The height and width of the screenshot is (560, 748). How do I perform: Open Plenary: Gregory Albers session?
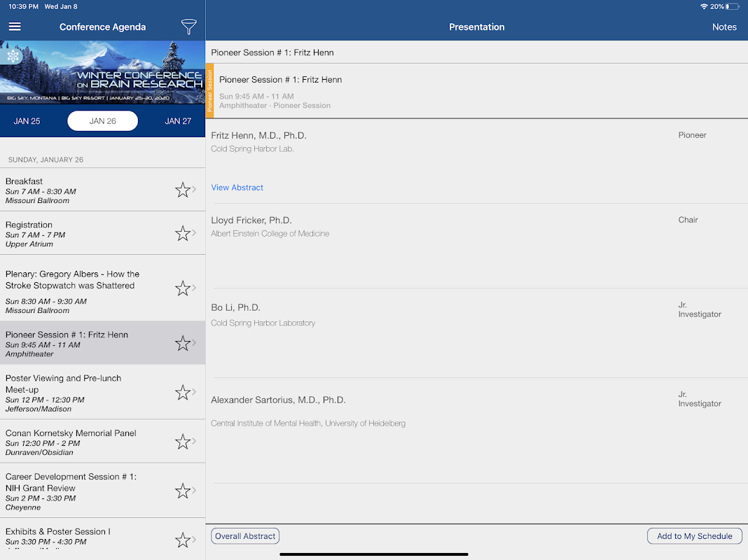102,288
